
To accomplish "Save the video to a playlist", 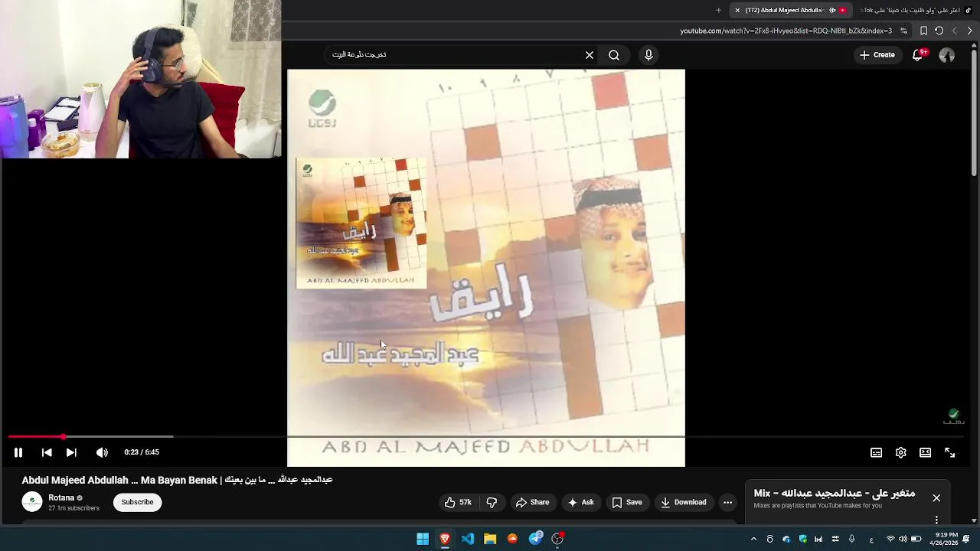I will (627, 502).
